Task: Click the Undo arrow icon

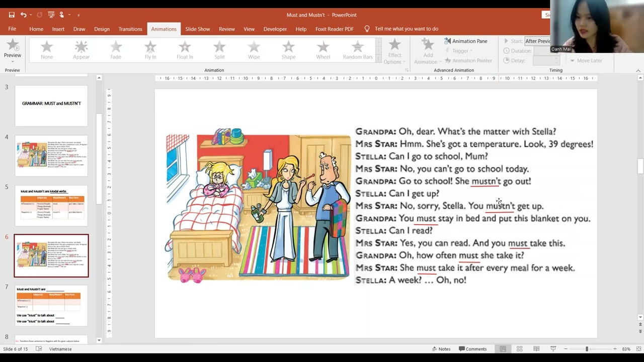Action: (x=23, y=15)
